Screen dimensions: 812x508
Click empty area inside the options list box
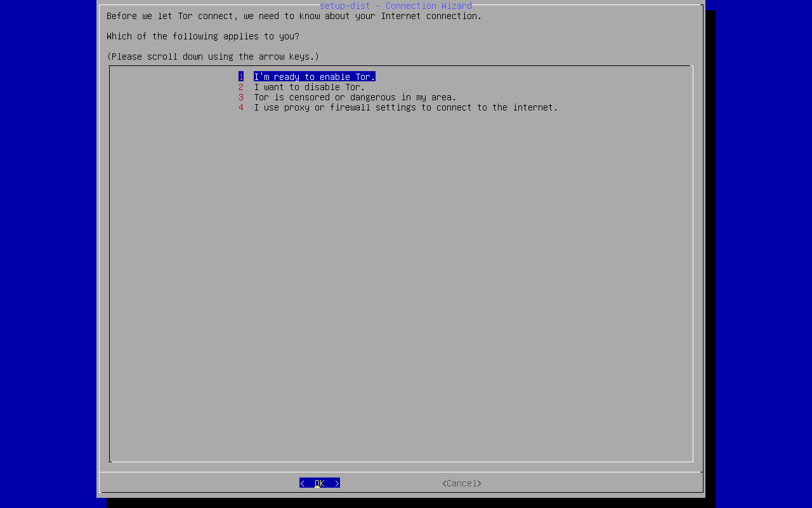(401, 286)
